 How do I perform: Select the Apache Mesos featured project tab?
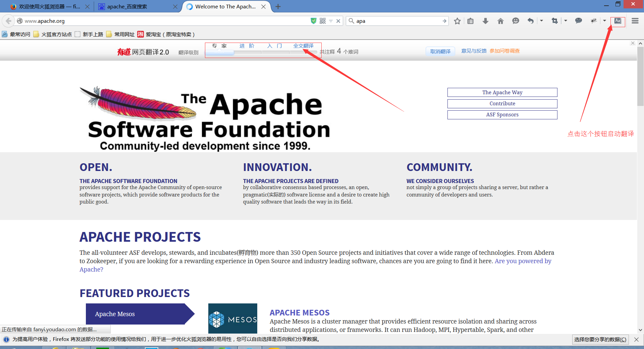(140, 314)
